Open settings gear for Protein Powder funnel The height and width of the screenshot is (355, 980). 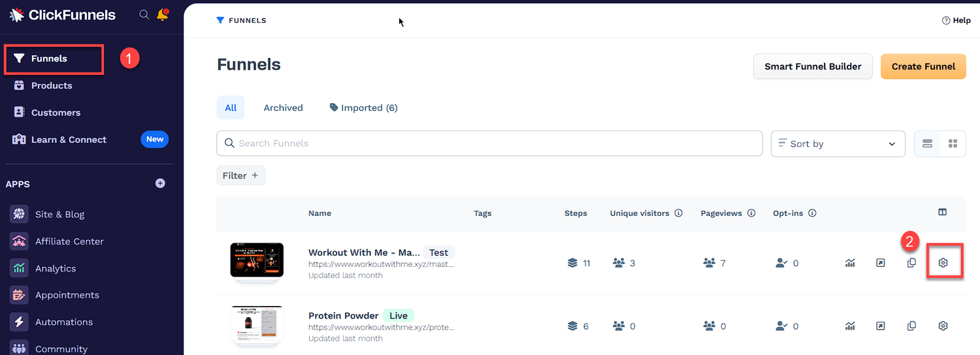[943, 326]
